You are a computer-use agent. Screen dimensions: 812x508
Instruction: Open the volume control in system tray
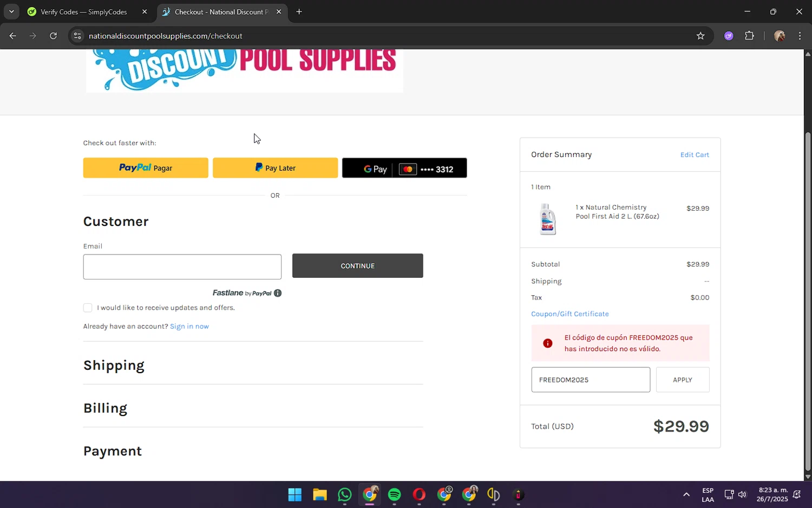tap(742, 494)
